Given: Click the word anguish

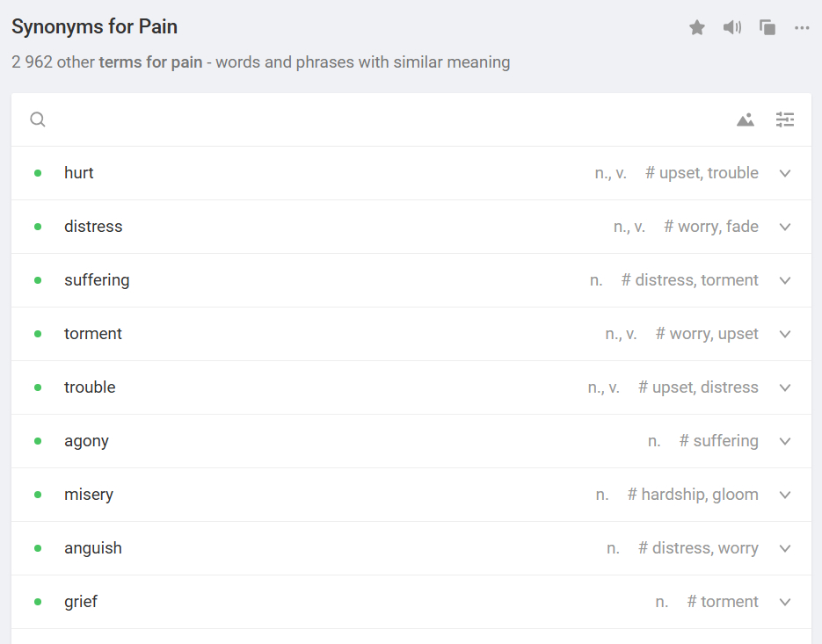Looking at the screenshot, I should [x=93, y=548].
